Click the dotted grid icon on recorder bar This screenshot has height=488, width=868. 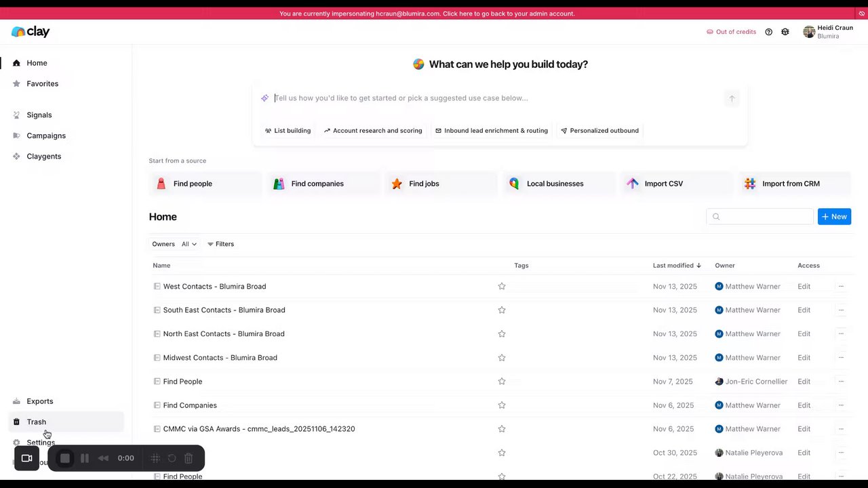155,458
